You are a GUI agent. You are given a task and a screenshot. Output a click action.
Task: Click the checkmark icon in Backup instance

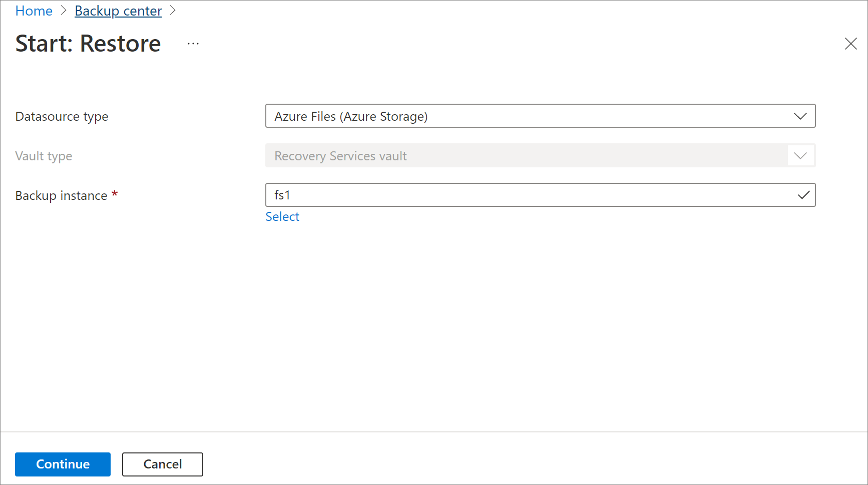[x=803, y=195]
